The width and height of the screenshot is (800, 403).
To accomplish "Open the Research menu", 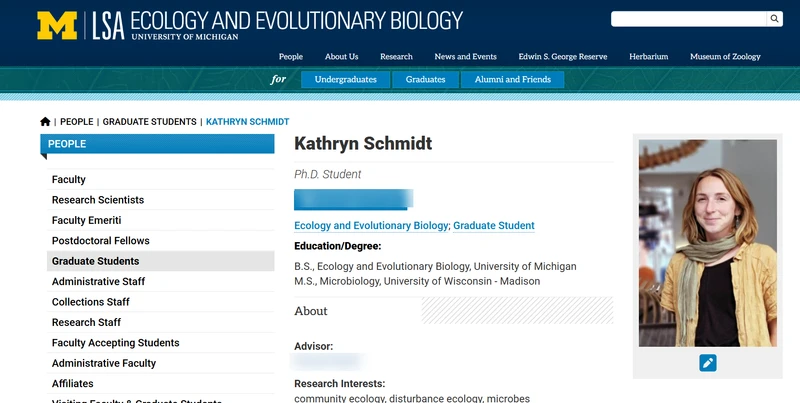I will (x=396, y=57).
